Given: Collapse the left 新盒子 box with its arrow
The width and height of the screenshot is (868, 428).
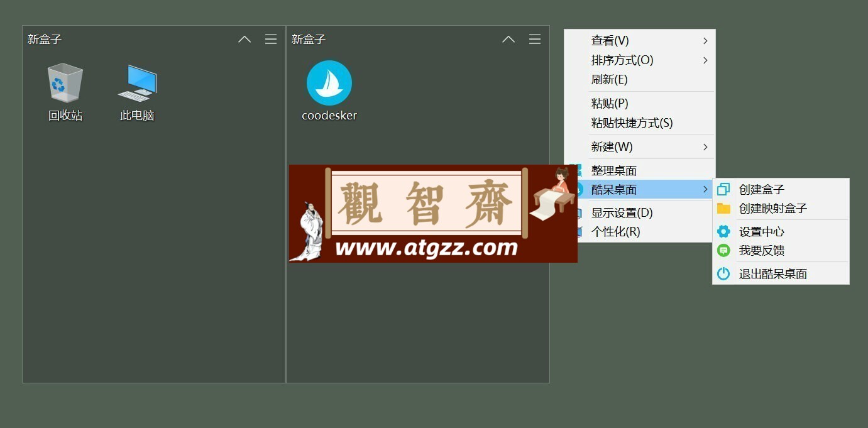Looking at the screenshot, I should (244, 39).
